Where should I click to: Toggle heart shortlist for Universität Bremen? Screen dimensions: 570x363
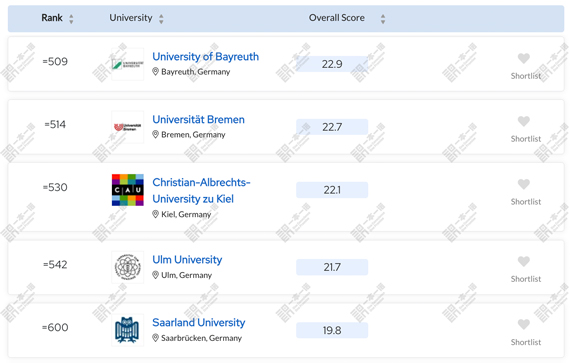[523, 121]
